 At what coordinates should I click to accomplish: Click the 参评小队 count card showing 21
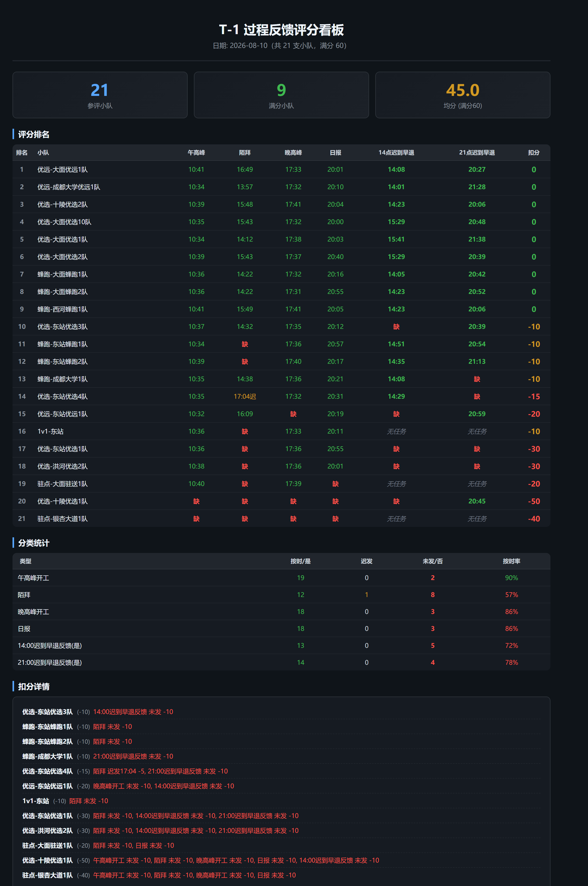point(100,95)
